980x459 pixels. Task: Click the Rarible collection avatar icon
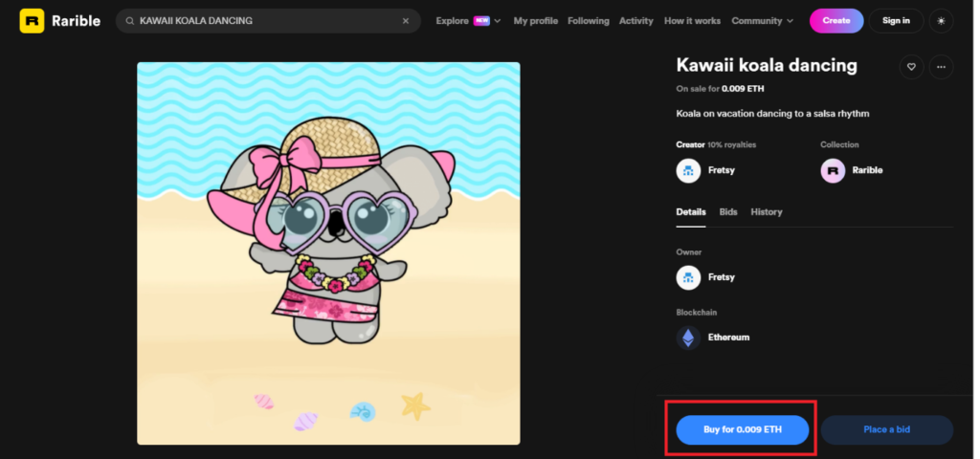coord(833,170)
